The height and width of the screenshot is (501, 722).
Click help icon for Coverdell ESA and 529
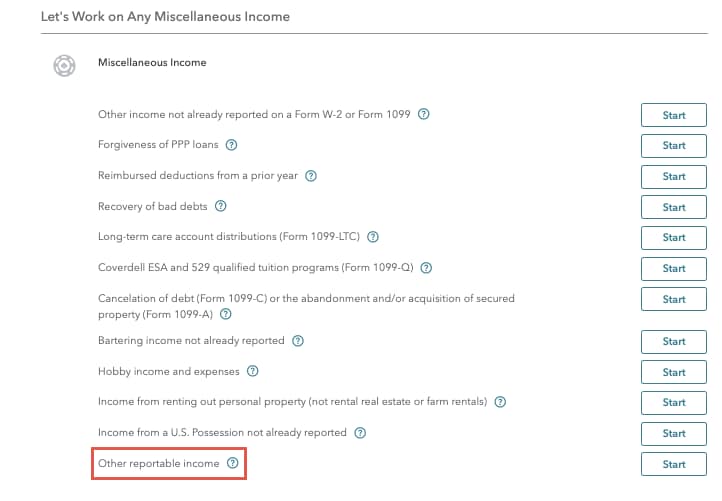[426, 268]
